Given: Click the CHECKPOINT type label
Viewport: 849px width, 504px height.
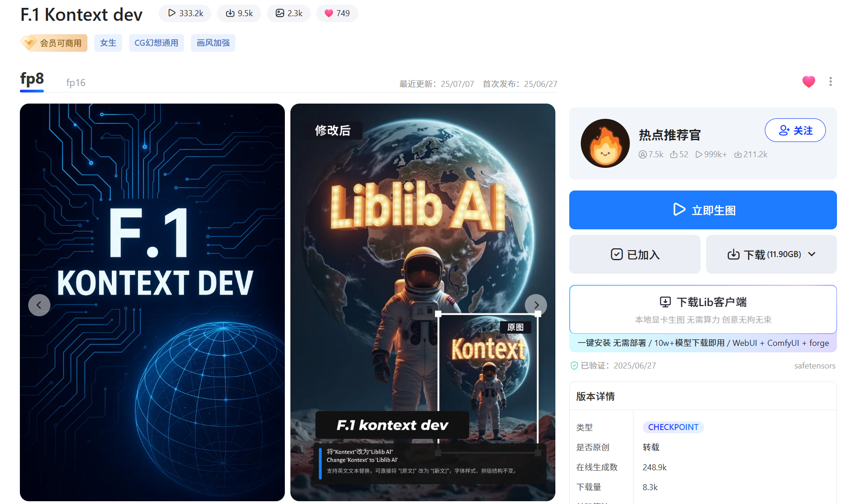Looking at the screenshot, I should (x=673, y=427).
